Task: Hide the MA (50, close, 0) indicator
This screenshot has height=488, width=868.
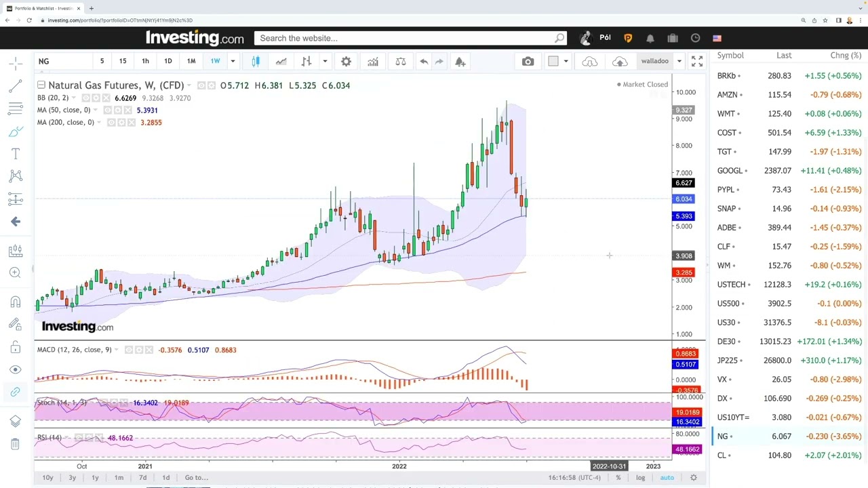Action: point(109,110)
